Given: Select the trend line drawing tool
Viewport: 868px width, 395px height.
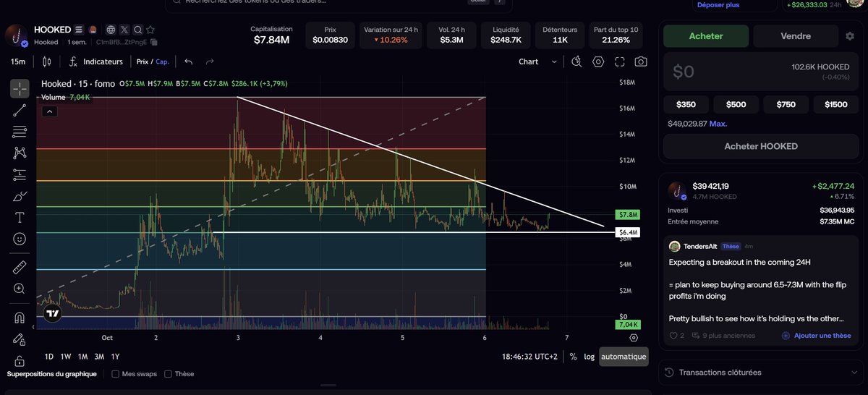Looking at the screenshot, I should [20, 110].
